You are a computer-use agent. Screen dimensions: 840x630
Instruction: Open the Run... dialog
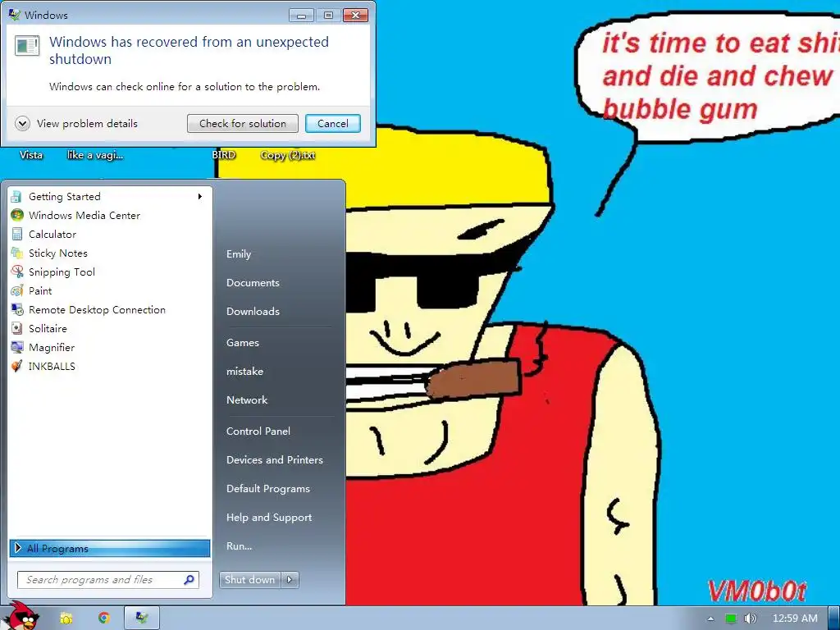point(239,546)
